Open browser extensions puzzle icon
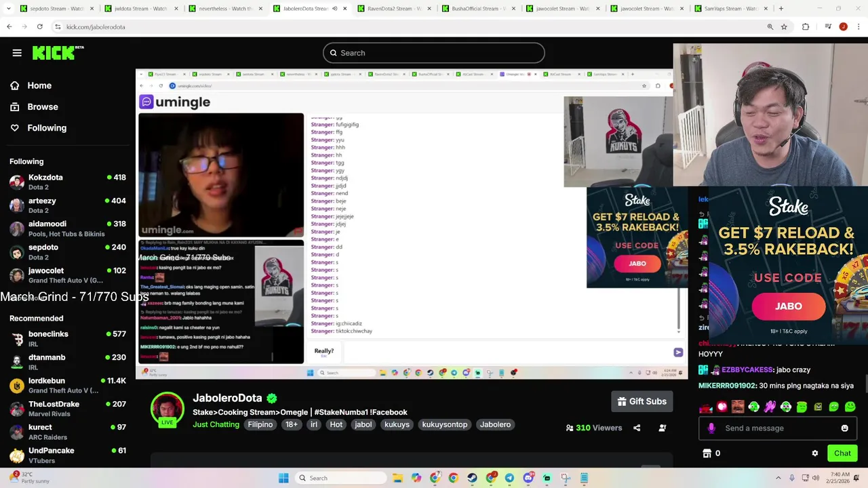 806,26
